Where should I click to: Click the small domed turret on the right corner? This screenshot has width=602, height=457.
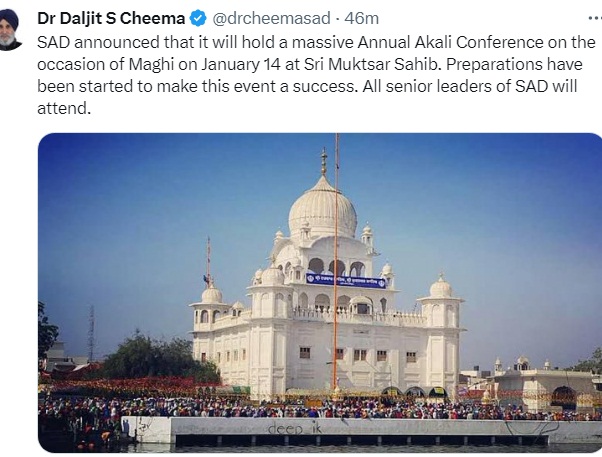441,286
